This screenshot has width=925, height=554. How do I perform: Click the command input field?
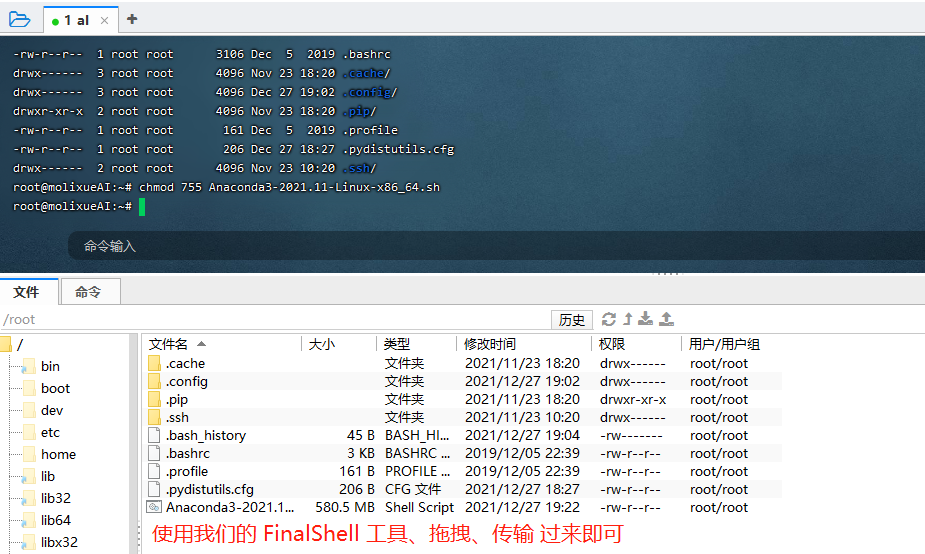[x=496, y=245]
